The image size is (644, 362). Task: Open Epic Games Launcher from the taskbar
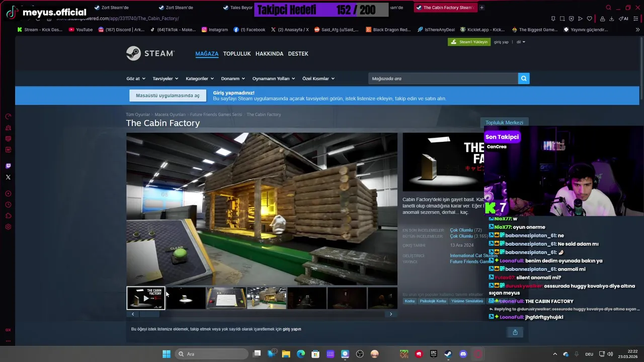pyautogui.click(x=434, y=354)
